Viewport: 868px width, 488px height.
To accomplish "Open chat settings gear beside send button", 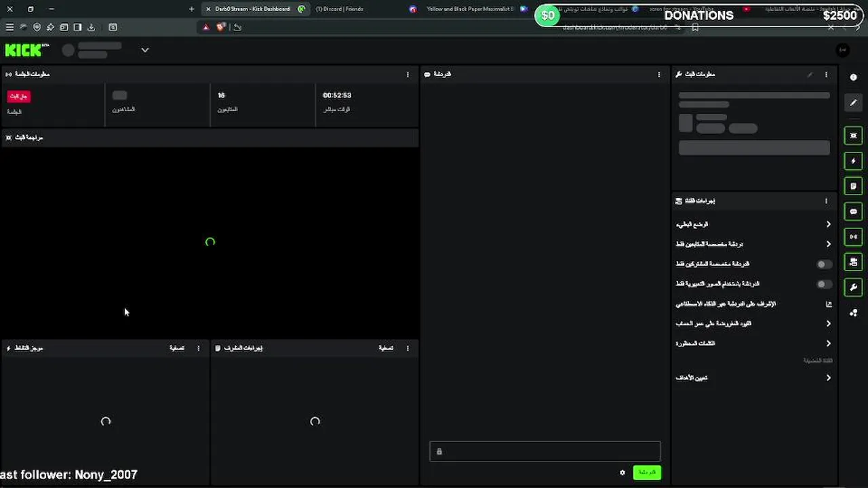I will (623, 472).
